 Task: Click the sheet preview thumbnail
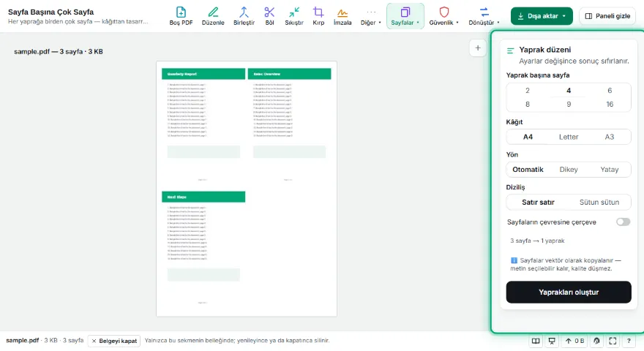tap(247, 189)
